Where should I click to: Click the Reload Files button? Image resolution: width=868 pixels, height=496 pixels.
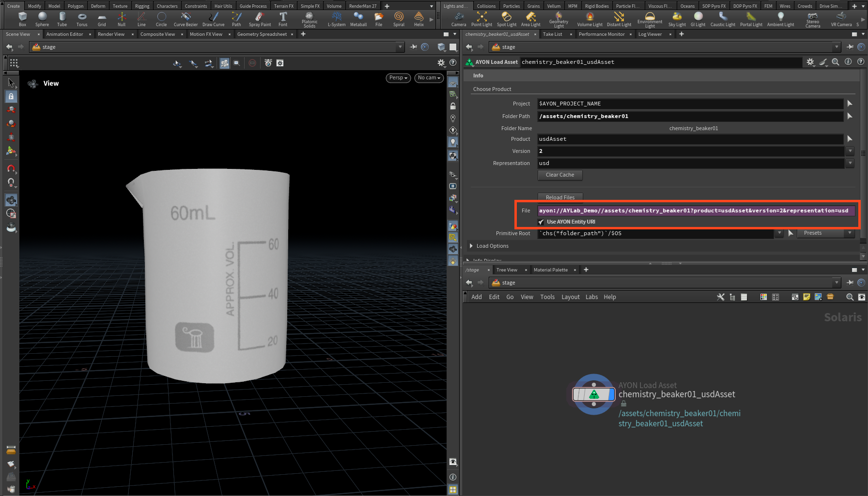[560, 197]
